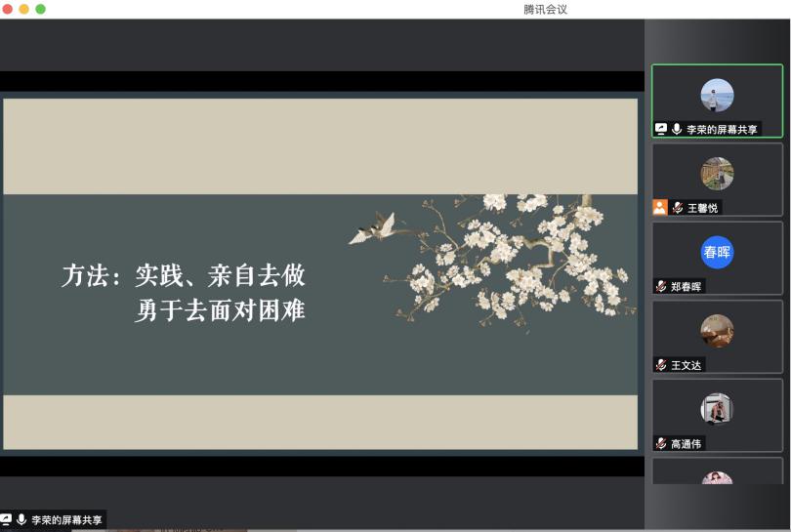Click the screen share icon in bottom-left label
Image resolution: width=791 pixels, height=532 pixels.
(x=6, y=520)
